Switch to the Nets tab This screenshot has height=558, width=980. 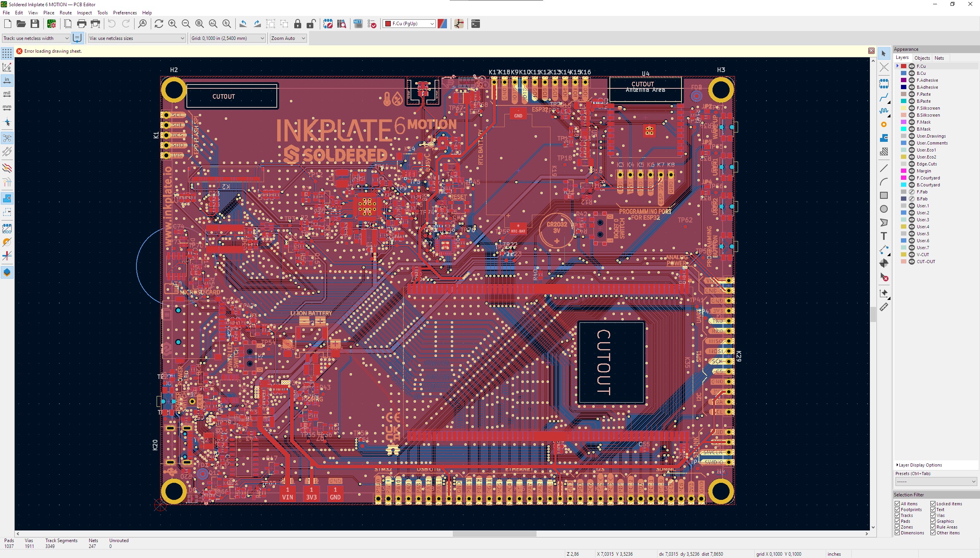click(x=939, y=58)
